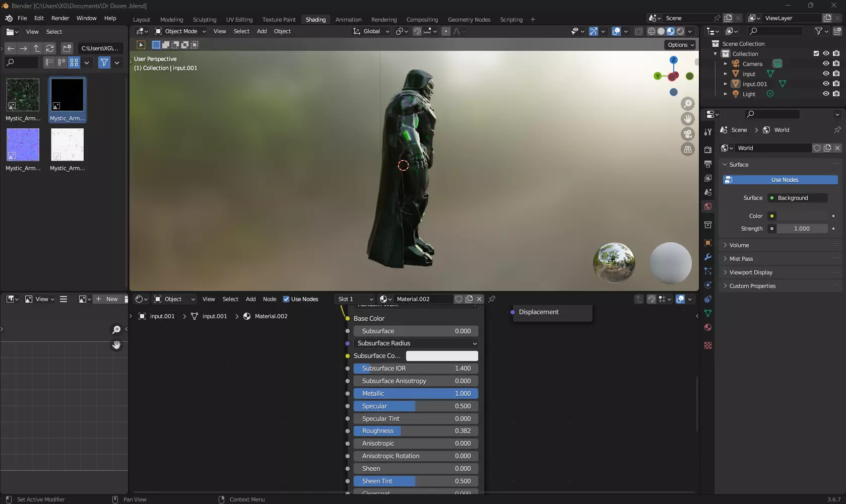Click file browser parent directory arrow
This screenshot has width=846, height=504.
point(37,48)
